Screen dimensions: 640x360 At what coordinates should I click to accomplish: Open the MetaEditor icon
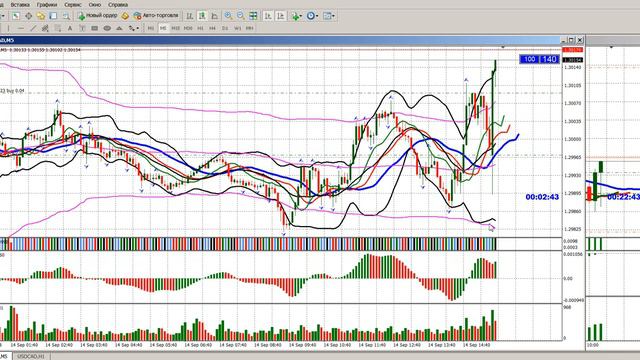[125, 16]
